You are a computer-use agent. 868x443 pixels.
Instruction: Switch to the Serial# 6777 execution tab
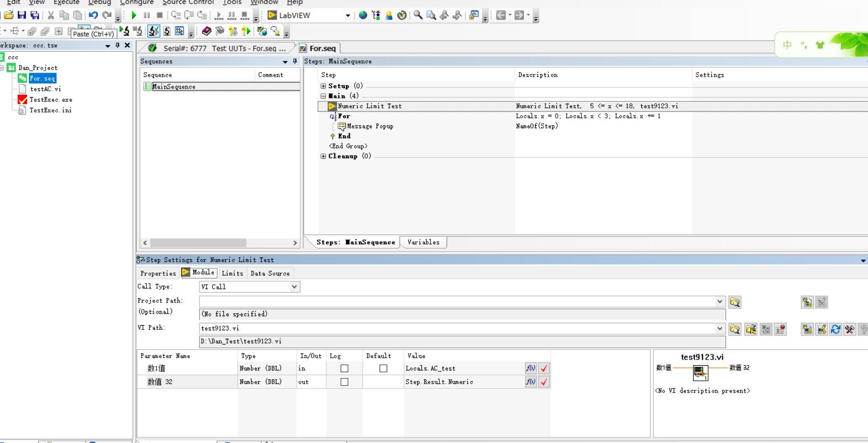[x=217, y=48]
